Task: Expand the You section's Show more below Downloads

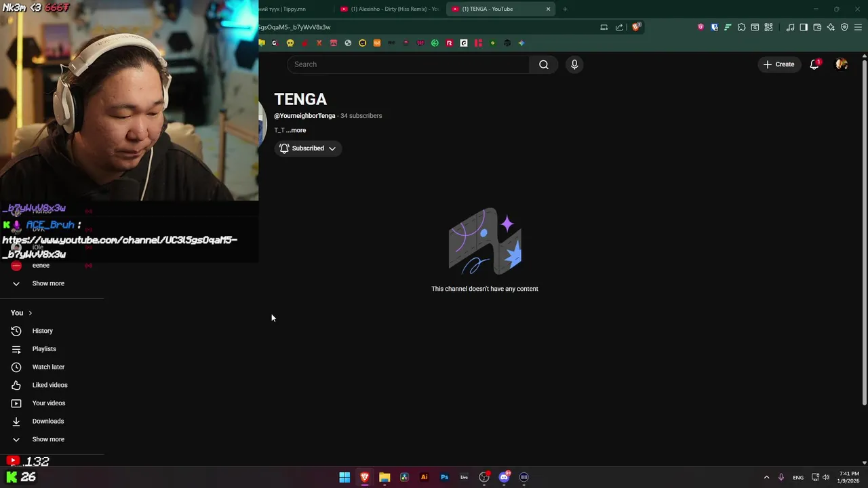Action: pos(52,439)
